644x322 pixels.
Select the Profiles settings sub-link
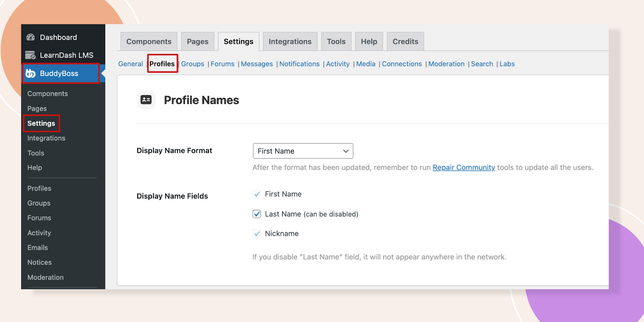pyautogui.click(x=162, y=64)
